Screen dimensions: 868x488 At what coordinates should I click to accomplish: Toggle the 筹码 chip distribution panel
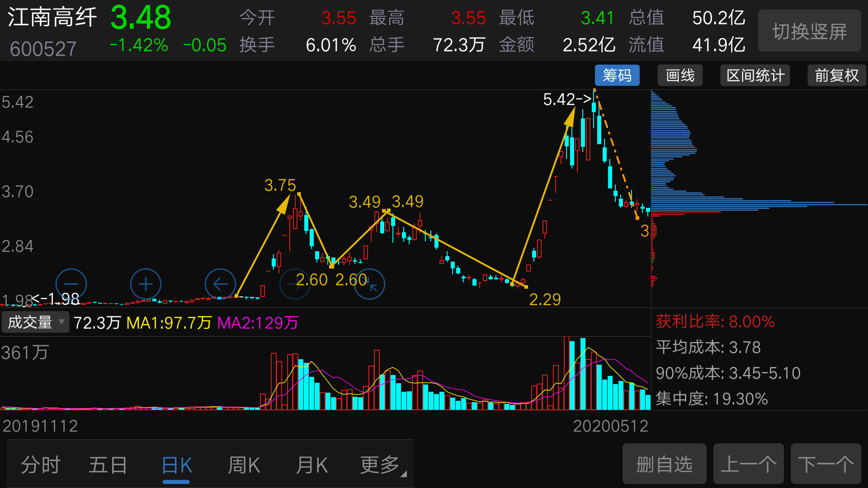click(x=617, y=75)
